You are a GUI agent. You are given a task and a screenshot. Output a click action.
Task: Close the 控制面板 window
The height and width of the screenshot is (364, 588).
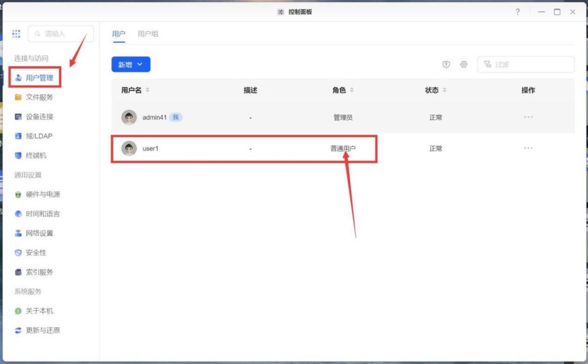coord(573,12)
